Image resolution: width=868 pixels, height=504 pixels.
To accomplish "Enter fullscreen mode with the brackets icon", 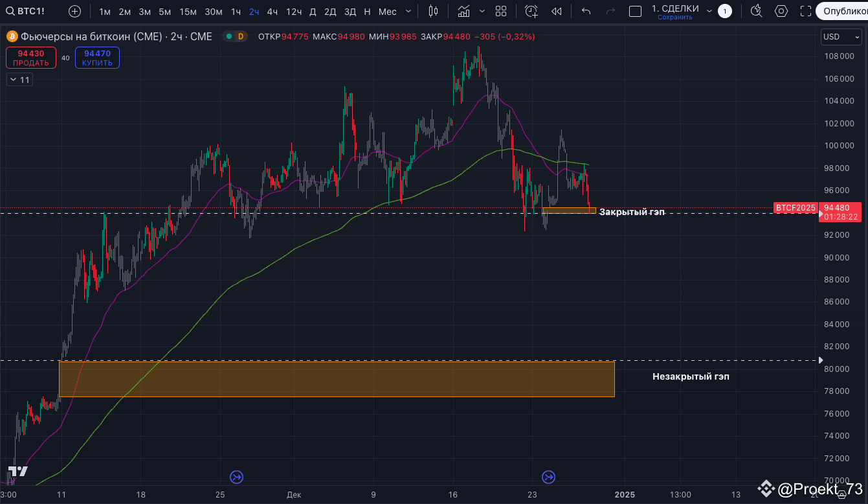I will pos(805,11).
